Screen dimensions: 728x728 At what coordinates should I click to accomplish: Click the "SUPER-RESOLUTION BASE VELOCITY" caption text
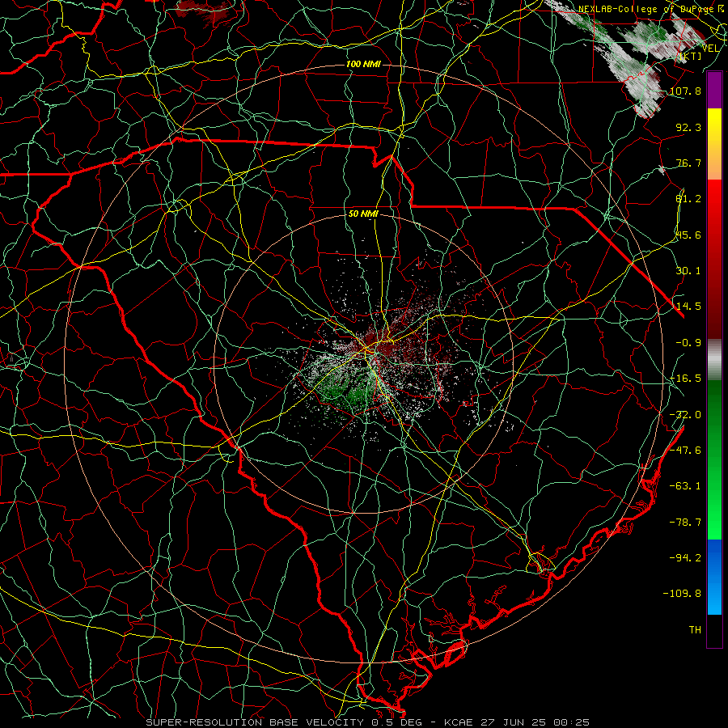point(255,722)
